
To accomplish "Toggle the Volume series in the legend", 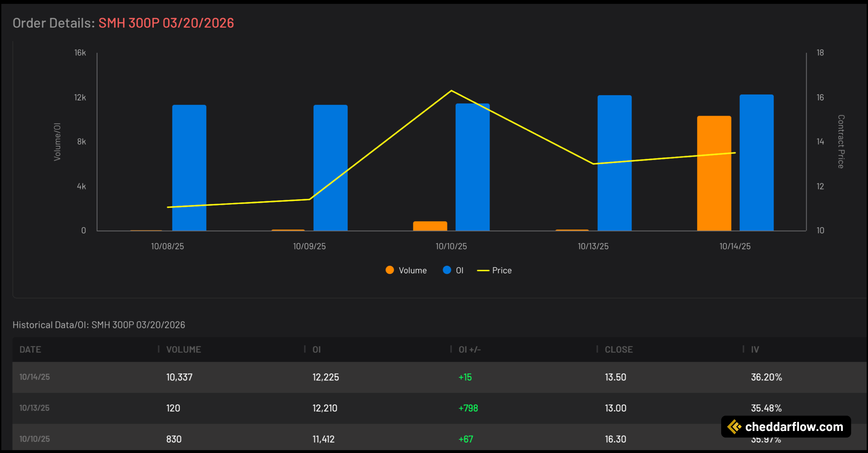I will 406,270.
